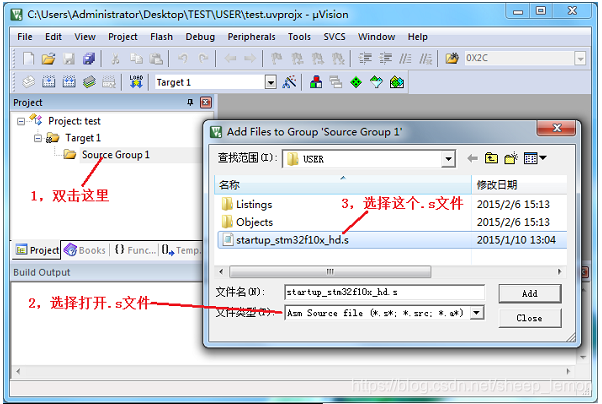Click the Copy icon
Screen dimensions: 602x404
136,58
